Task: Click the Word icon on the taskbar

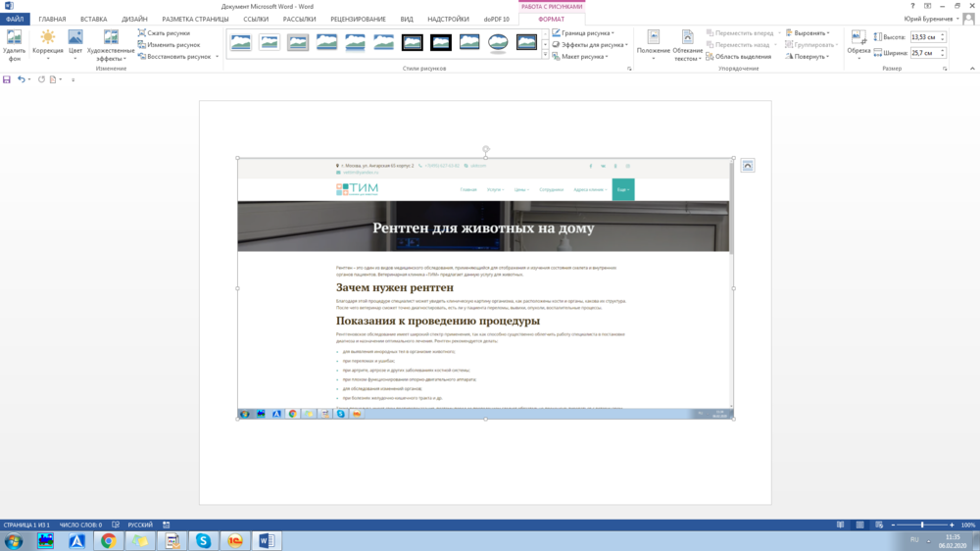Action: click(x=267, y=541)
